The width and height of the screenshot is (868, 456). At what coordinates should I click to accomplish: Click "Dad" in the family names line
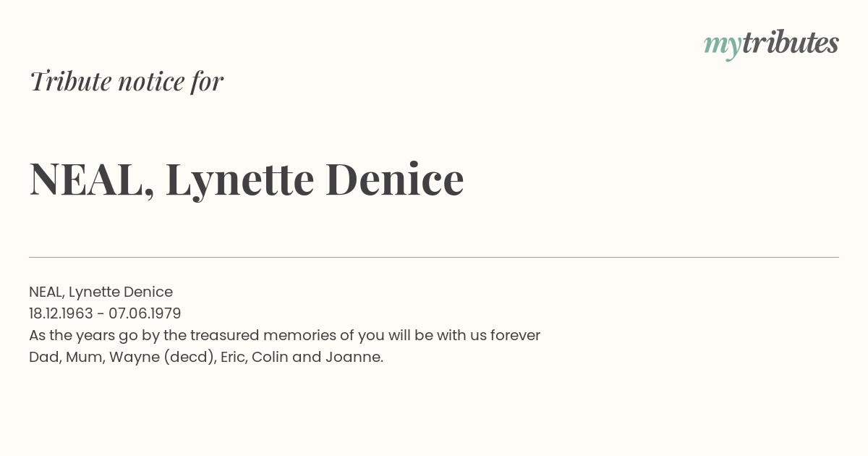43,357
